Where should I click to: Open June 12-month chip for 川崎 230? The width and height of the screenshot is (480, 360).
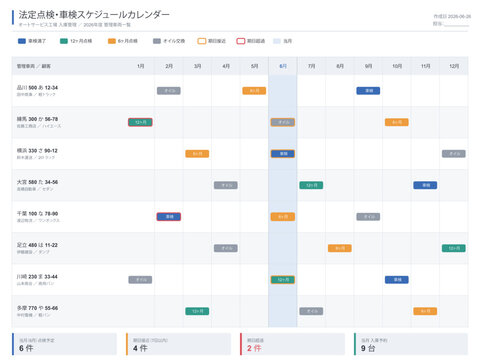(283, 280)
